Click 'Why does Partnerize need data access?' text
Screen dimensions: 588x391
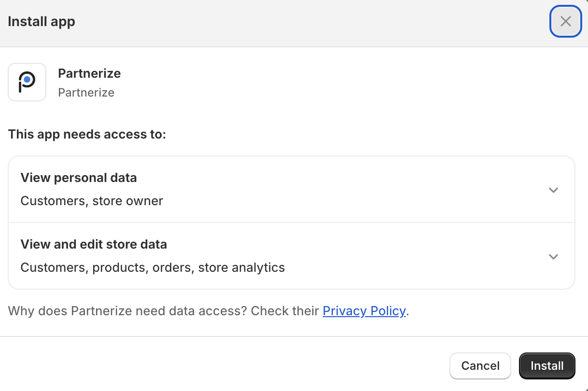click(x=128, y=311)
